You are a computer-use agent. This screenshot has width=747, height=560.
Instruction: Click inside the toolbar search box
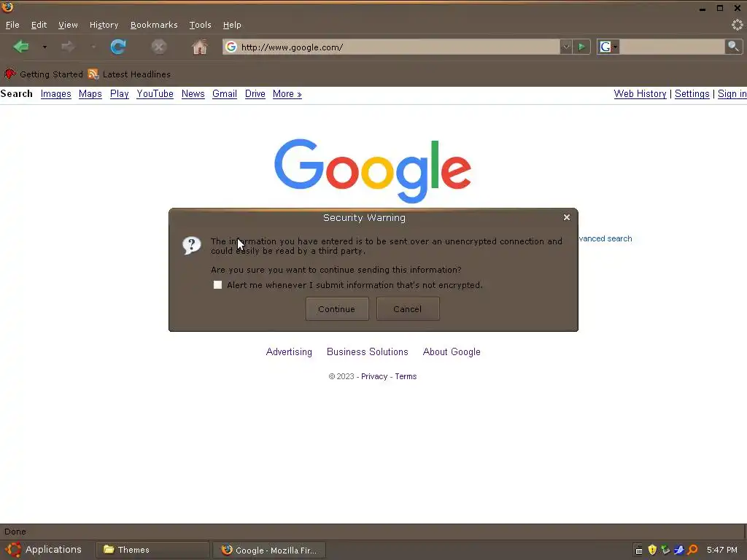[x=672, y=47]
